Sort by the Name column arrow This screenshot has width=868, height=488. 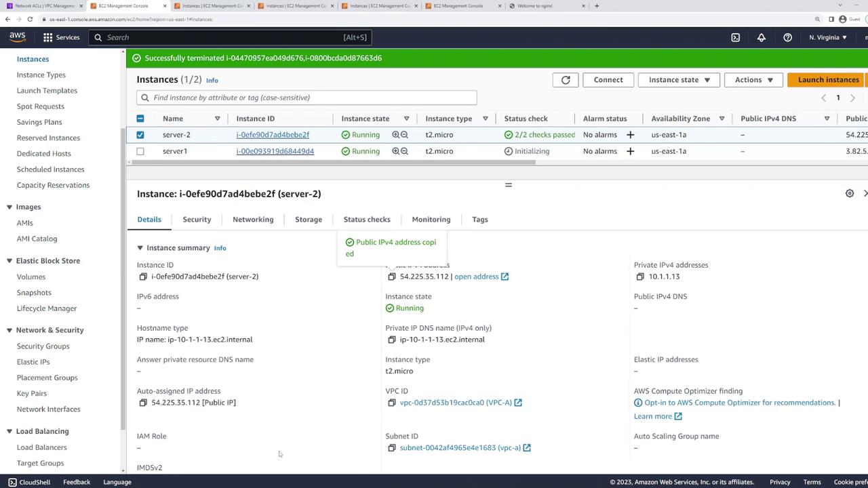[x=217, y=119]
